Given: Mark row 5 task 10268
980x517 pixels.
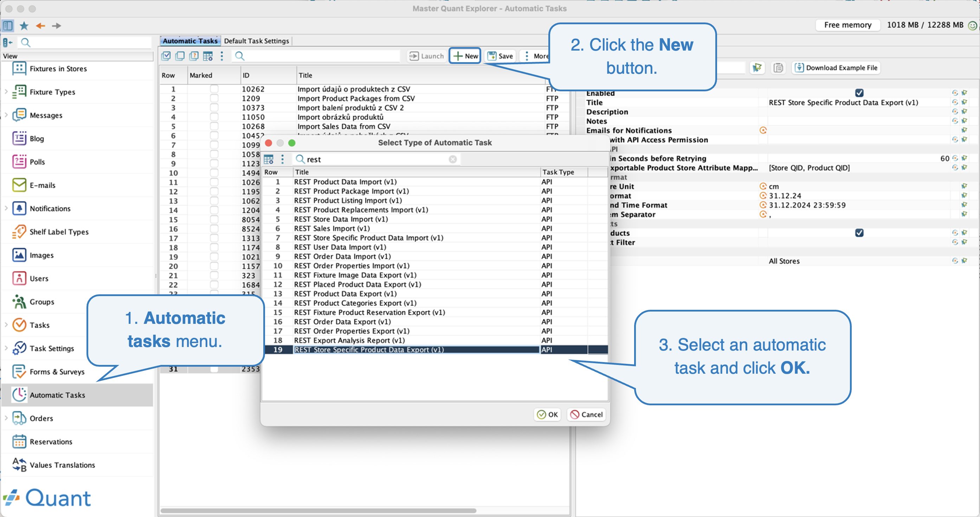Looking at the screenshot, I should point(214,126).
